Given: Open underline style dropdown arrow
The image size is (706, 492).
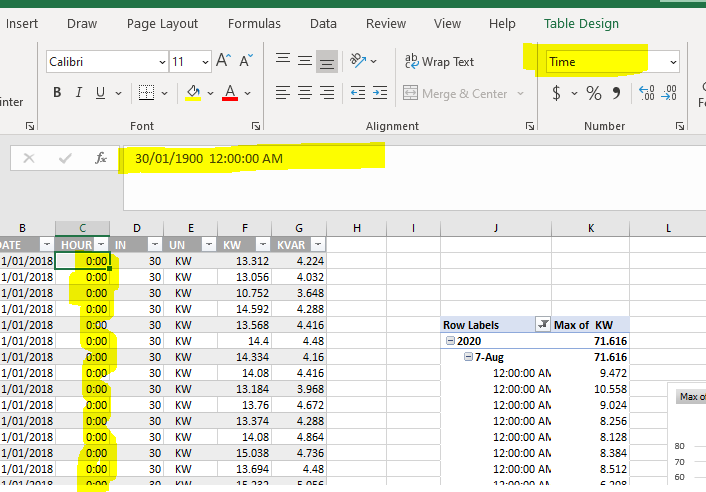Looking at the screenshot, I should (x=118, y=93).
